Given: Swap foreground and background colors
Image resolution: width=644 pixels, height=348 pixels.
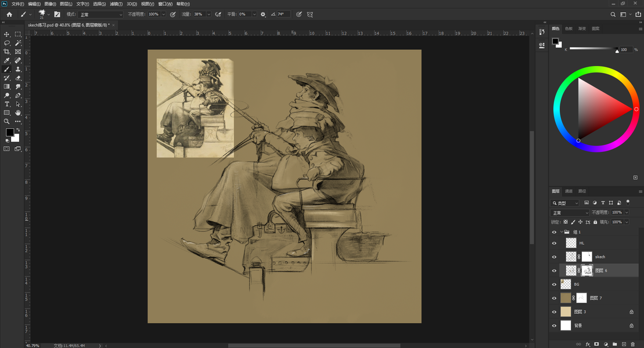Looking at the screenshot, I should coord(17,130).
